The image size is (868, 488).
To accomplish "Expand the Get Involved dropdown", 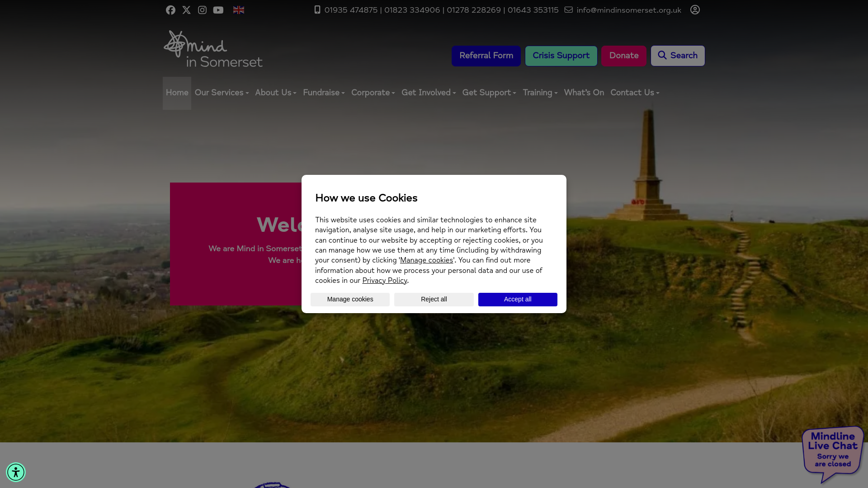I will [x=429, y=93].
